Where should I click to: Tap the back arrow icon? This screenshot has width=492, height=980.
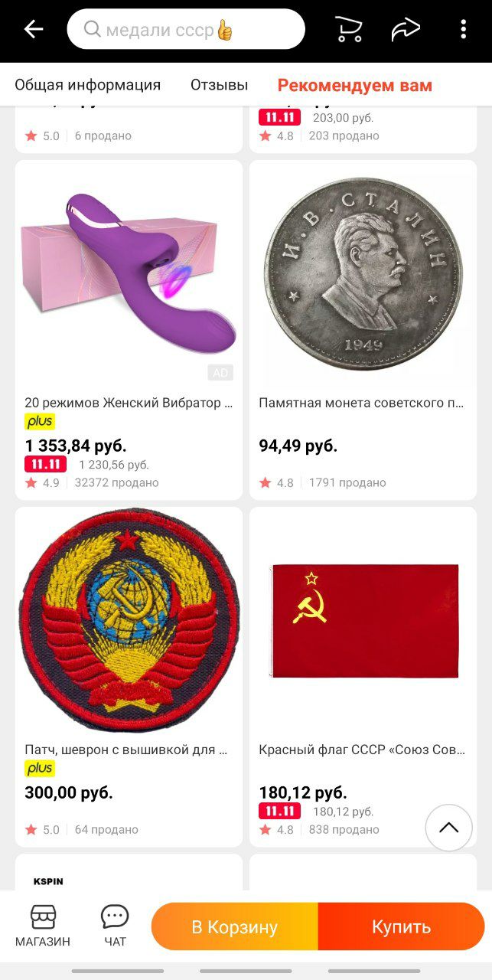(34, 30)
